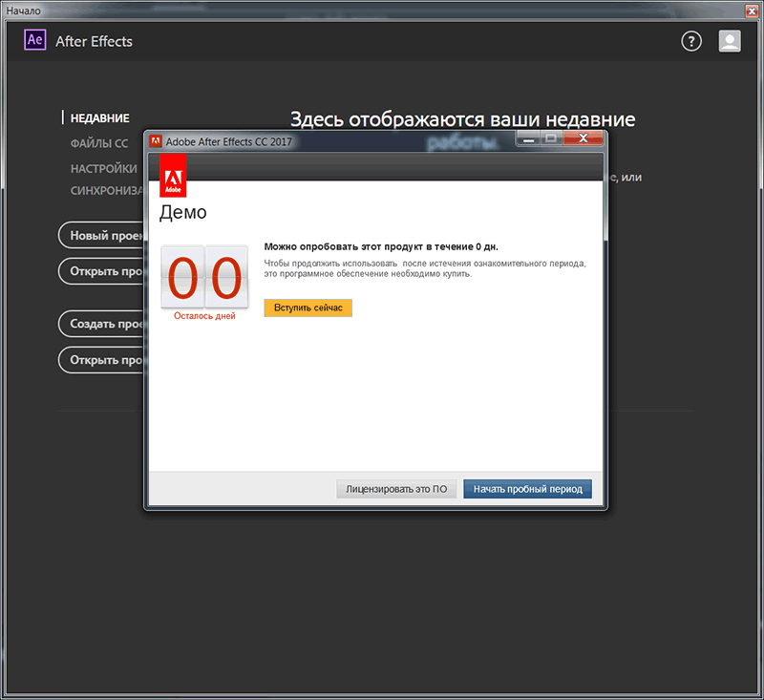
Task: Click the After Effects Ae logo icon
Action: click(x=35, y=40)
